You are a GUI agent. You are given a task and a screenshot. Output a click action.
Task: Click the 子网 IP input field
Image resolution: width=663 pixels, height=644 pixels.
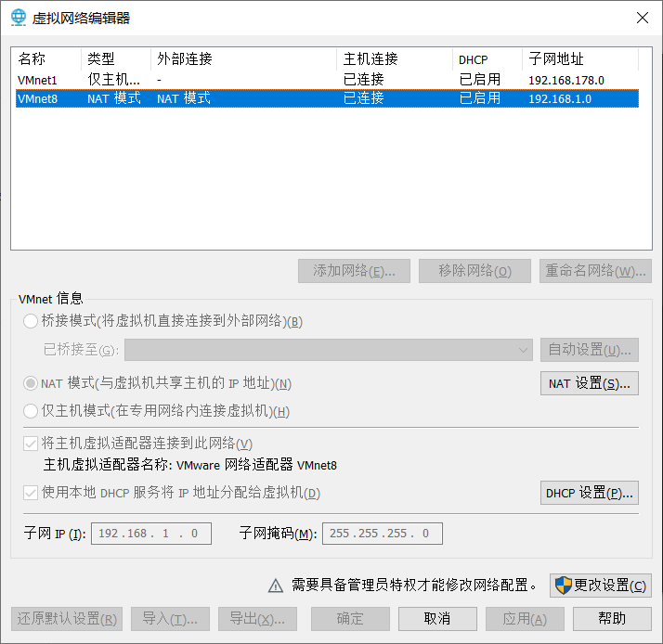tap(151, 534)
